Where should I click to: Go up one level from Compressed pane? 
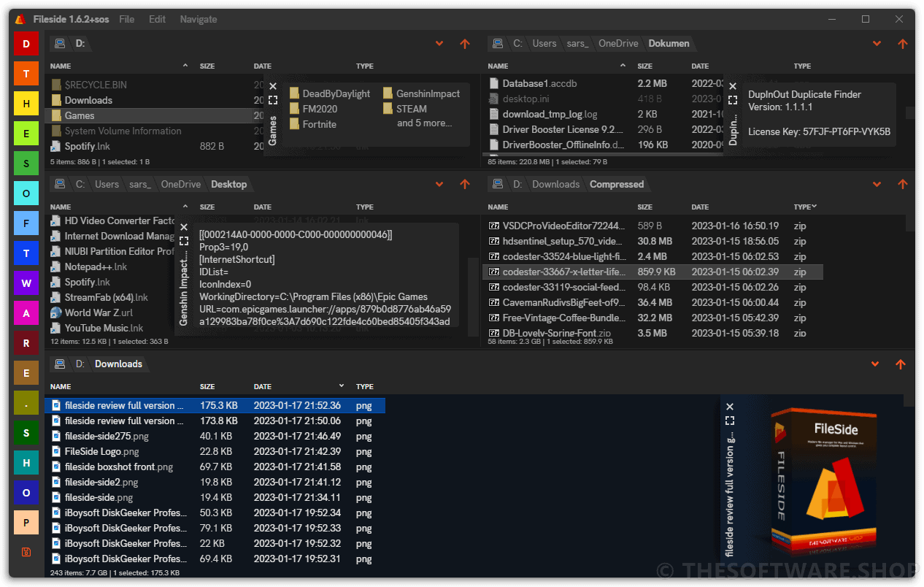click(x=902, y=185)
